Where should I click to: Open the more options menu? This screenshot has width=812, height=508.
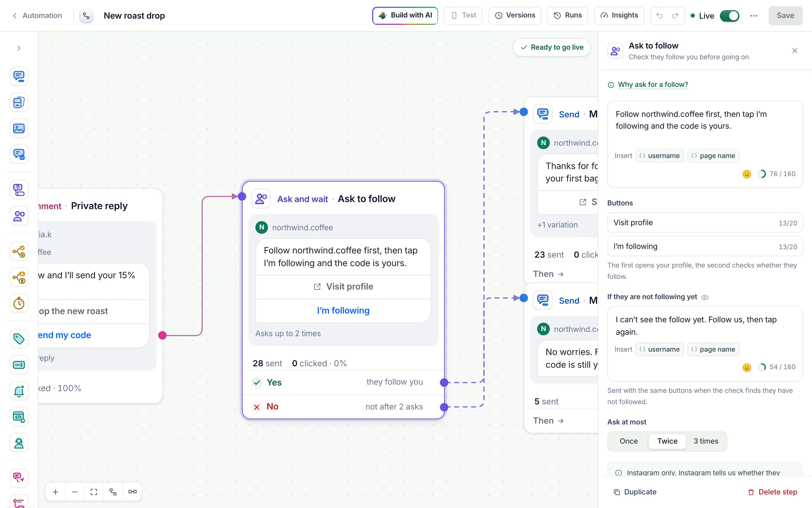754,16
